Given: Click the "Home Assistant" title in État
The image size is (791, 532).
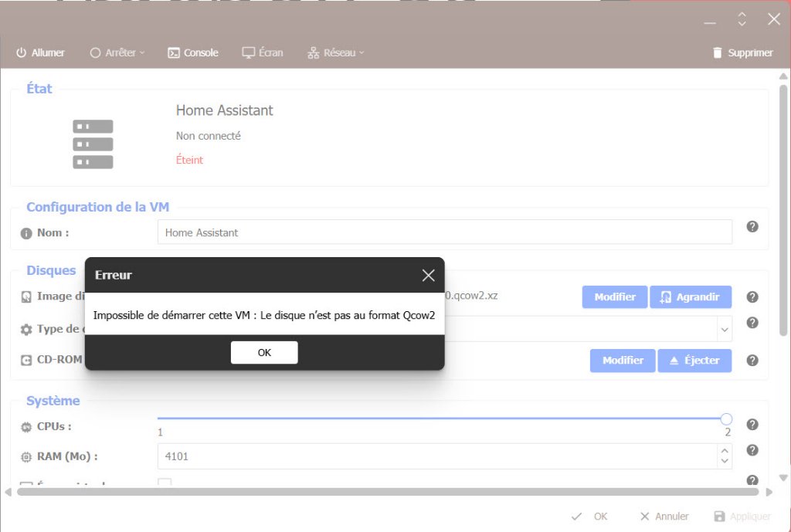Looking at the screenshot, I should coord(225,110).
